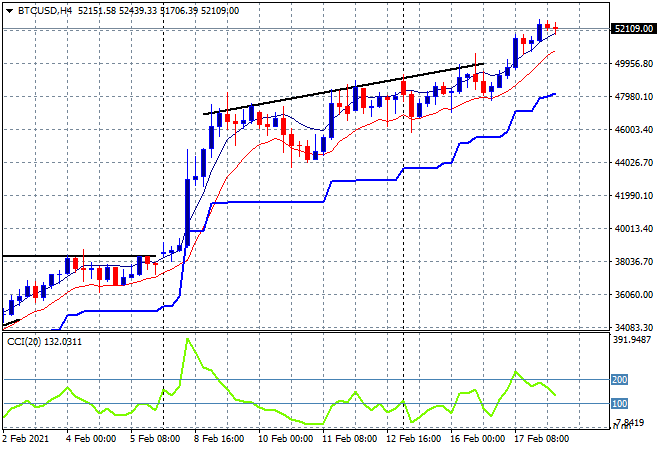660x450 pixels.
Task: Select the horizontal black resistance line near 38036
Action: 79,256
